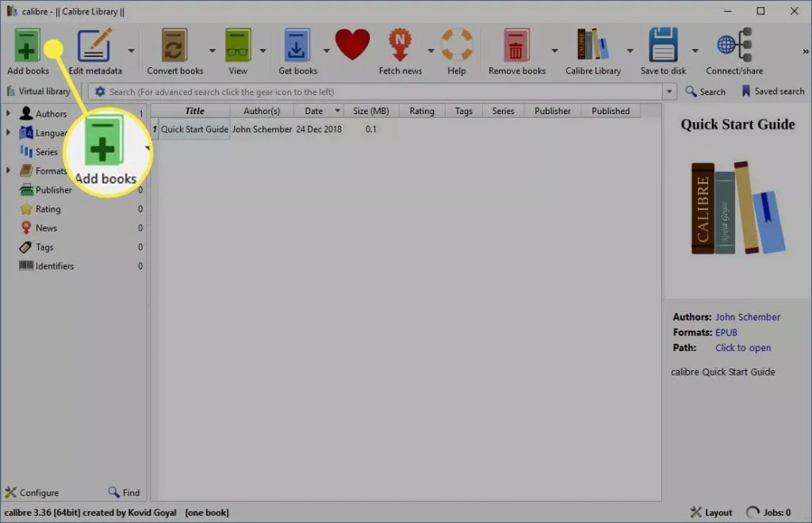Image resolution: width=812 pixels, height=523 pixels.
Task: Select Series in tag browser
Action: point(46,151)
